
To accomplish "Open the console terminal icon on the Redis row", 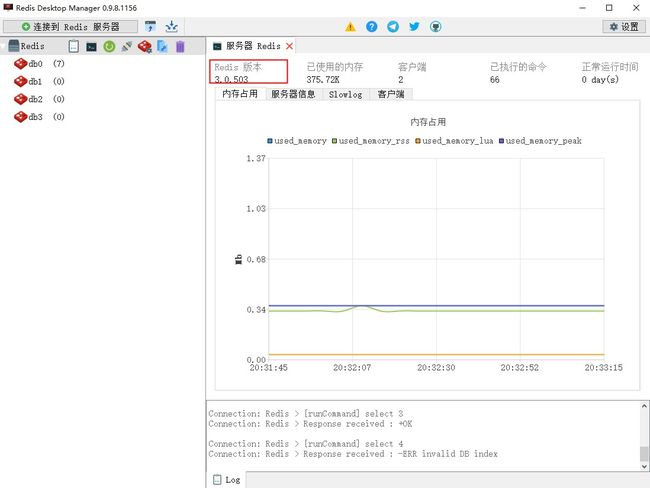I will click(91, 46).
